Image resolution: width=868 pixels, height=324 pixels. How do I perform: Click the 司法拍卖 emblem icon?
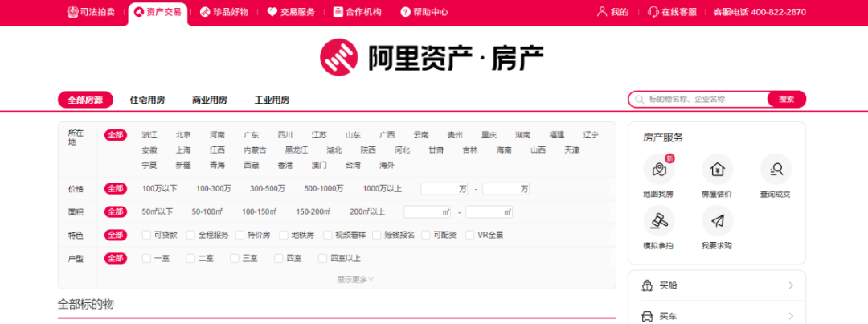(x=72, y=12)
